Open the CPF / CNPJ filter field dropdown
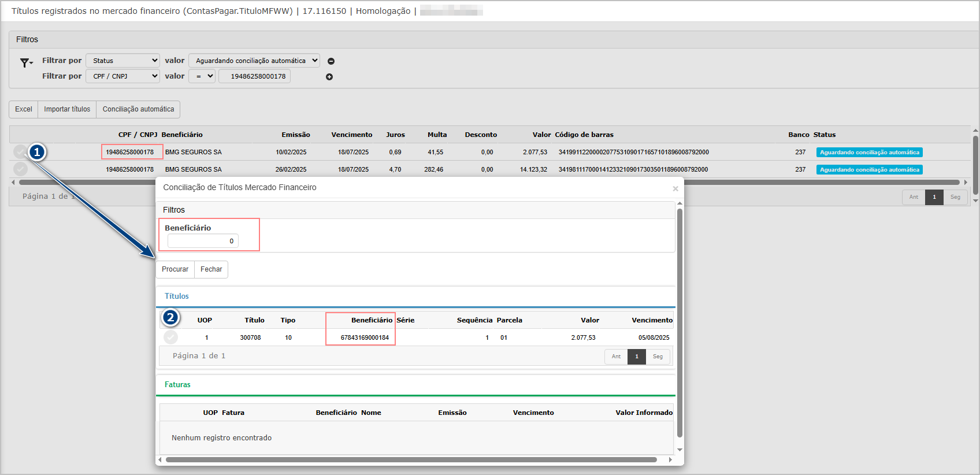980x475 pixels. [122, 76]
